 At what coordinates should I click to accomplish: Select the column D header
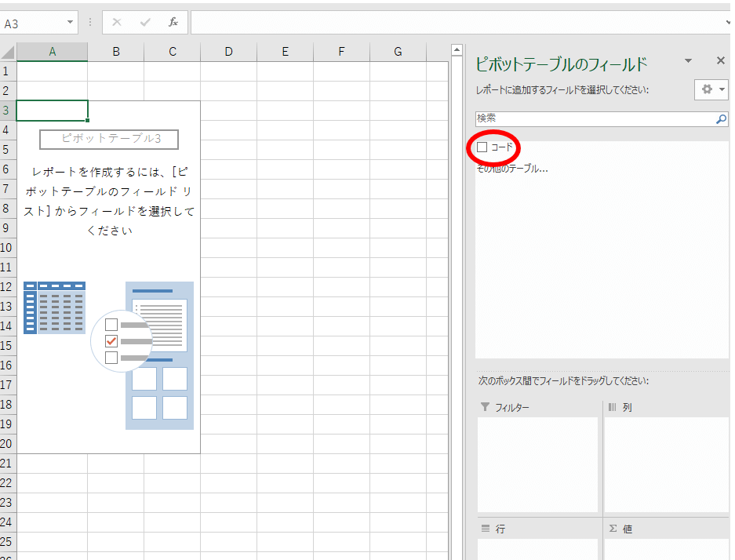tap(228, 52)
